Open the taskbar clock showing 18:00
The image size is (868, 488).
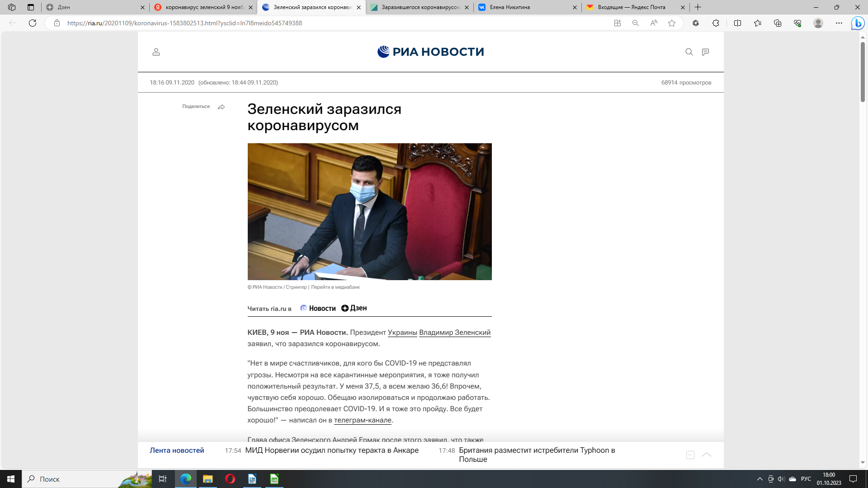coord(829,479)
